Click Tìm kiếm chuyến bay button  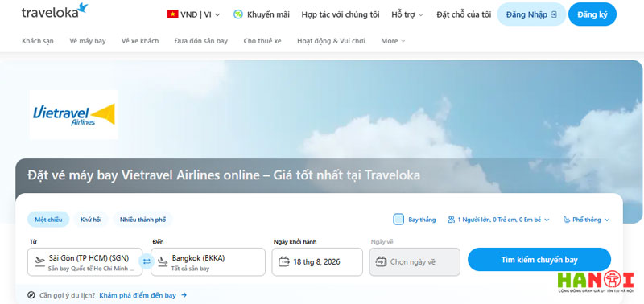pyautogui.click(x=539, y=259)
